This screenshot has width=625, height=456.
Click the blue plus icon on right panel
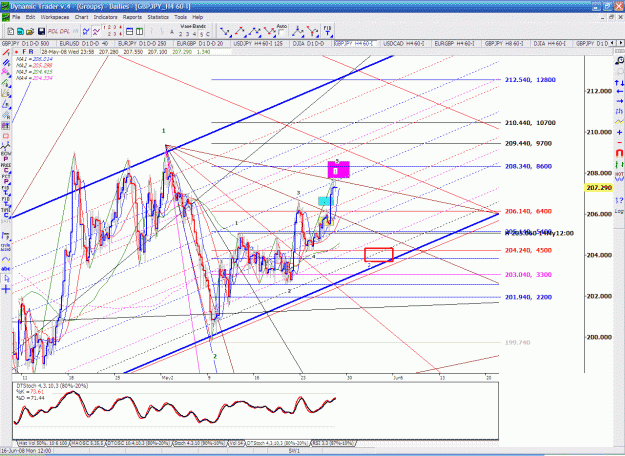[x=619, y=132]
